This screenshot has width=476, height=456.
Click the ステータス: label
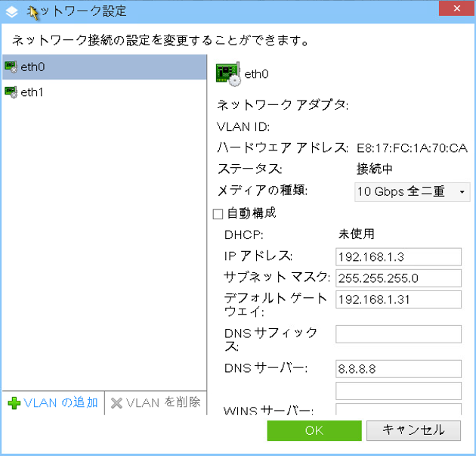pos(250,169)
